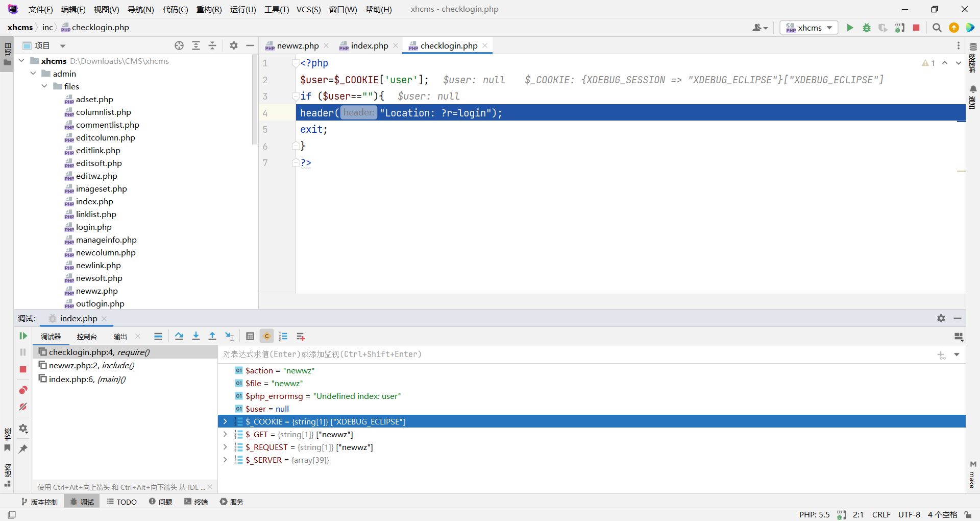
Task: Run the xhcms configuration
Action: point(850,28)
